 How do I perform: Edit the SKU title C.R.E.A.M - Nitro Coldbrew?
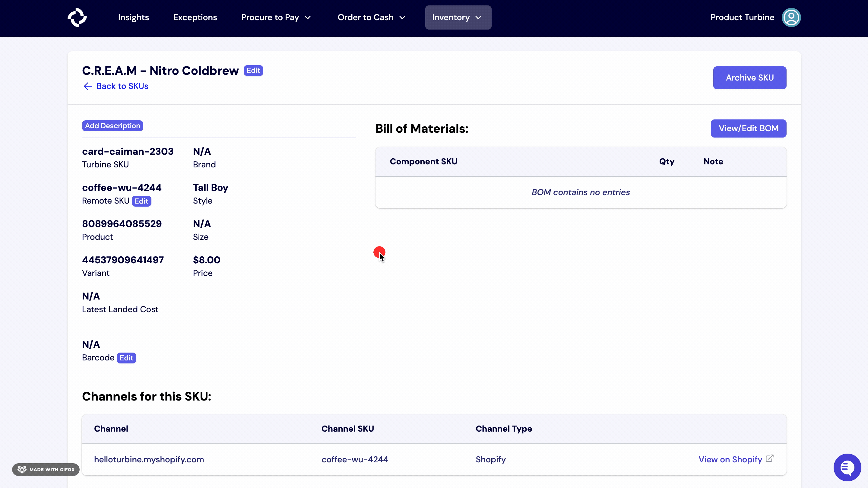point(253,71)
